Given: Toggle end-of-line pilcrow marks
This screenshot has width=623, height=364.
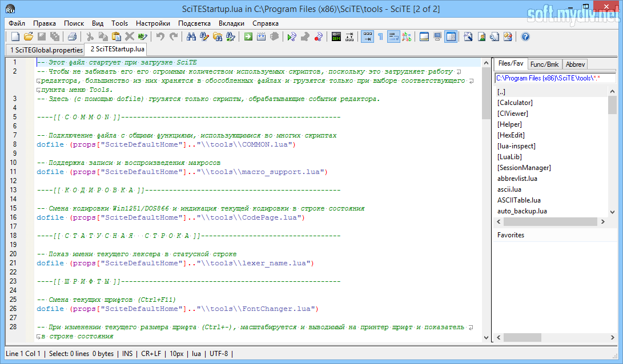Looking at the screenshot, I should (380, 37).
